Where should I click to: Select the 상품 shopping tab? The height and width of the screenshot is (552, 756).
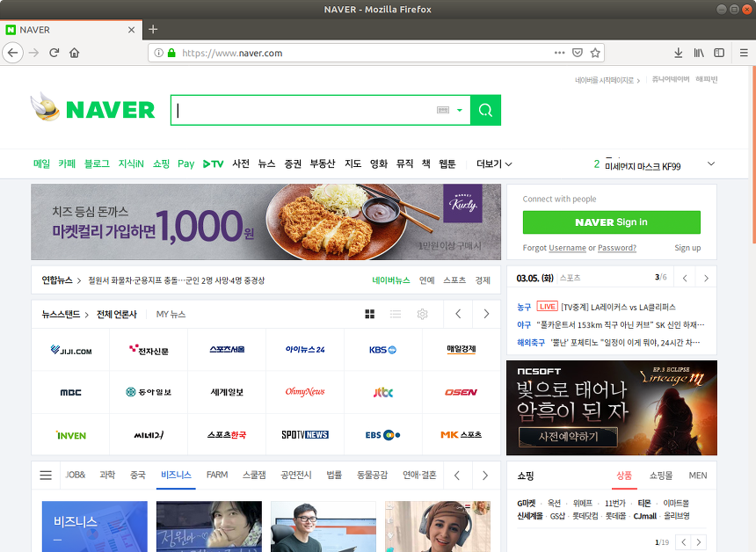tap(624, 476)
